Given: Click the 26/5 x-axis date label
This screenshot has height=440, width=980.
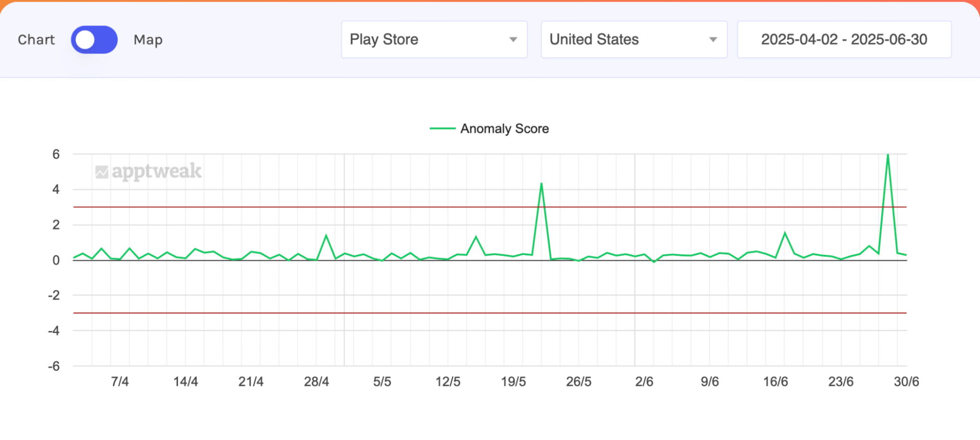Looking at the screenshot, I should click(579, 381).
